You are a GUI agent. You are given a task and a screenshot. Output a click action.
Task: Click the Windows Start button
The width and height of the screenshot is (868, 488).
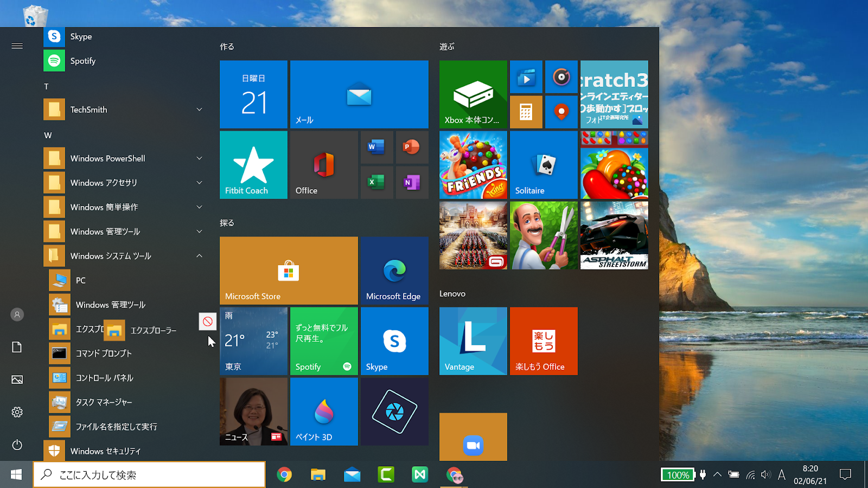click(16, 474)
